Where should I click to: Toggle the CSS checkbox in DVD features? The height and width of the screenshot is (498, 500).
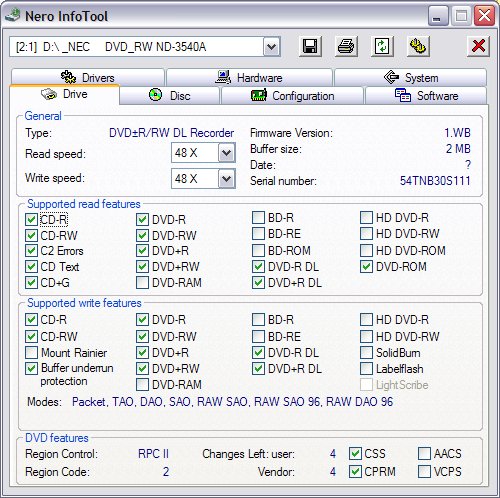pyautogui.click(x=355, y=453)
